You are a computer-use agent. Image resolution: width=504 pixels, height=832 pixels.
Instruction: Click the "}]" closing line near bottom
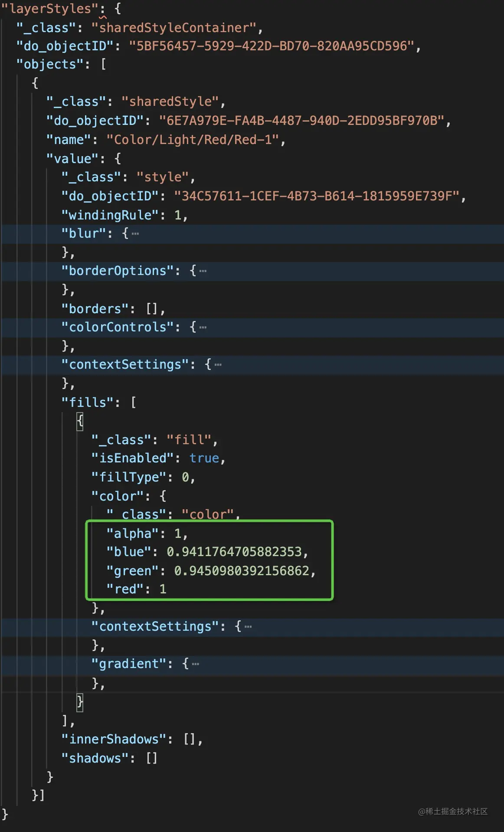[38, 795]
